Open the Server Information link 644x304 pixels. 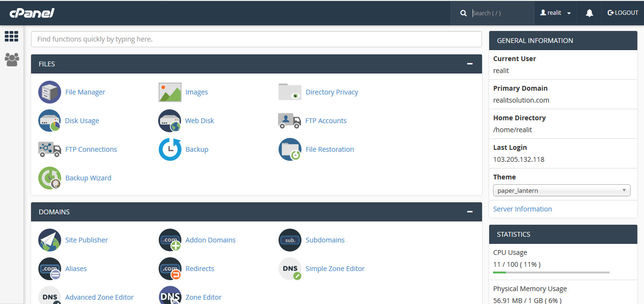click(522, 209)
